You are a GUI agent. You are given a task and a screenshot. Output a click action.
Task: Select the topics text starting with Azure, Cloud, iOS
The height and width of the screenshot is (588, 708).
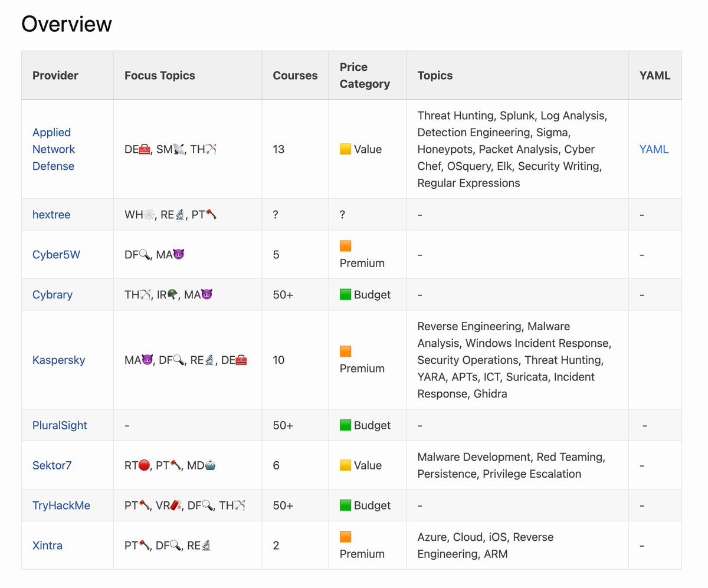[x=485, y=546]
